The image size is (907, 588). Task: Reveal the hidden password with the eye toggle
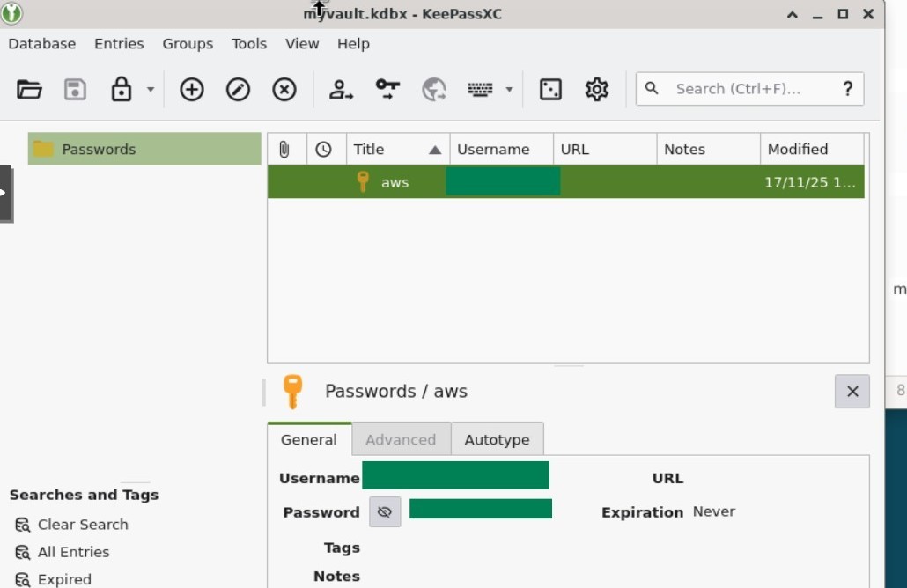pyautogui.click(x=385, y=511)
